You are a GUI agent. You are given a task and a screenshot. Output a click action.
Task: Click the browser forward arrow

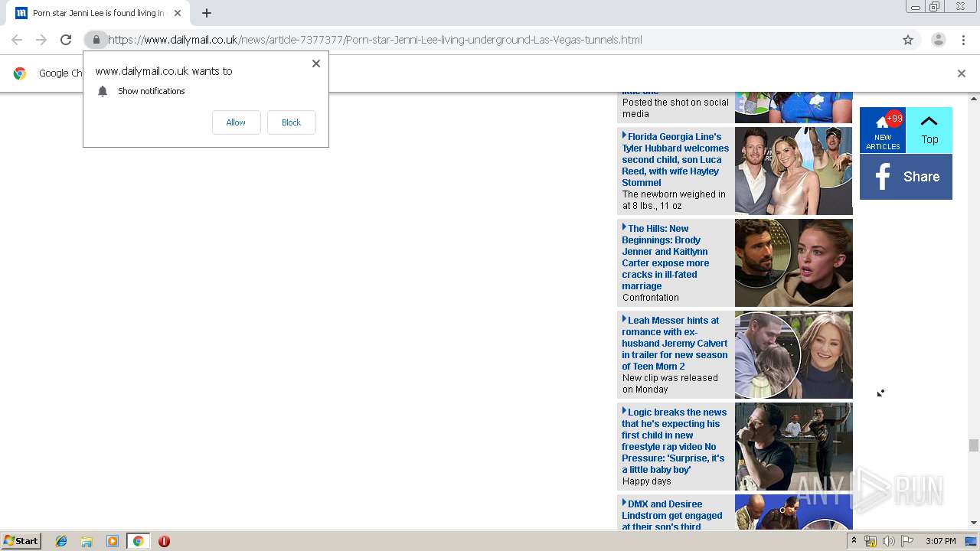[x=41, y=40]
